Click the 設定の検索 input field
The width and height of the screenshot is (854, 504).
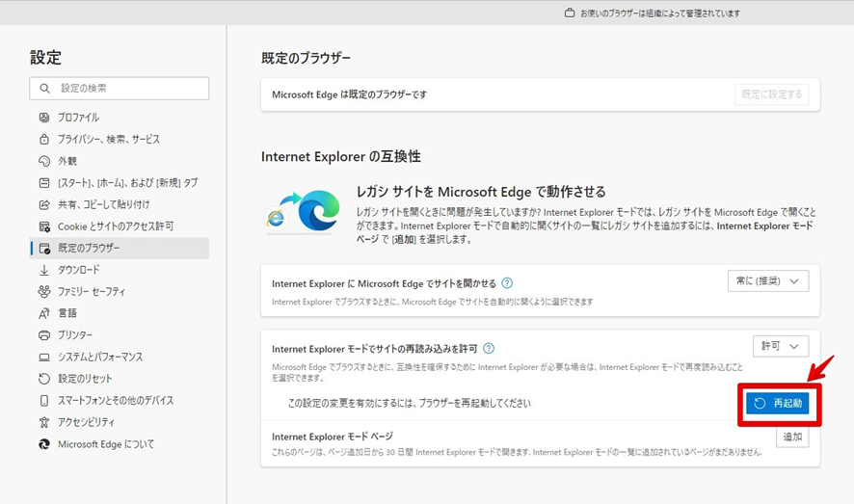120,88
